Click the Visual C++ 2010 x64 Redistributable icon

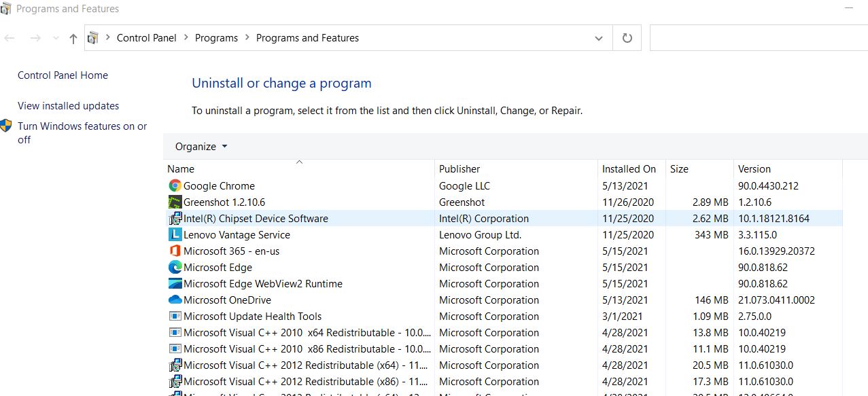[175, 332]
